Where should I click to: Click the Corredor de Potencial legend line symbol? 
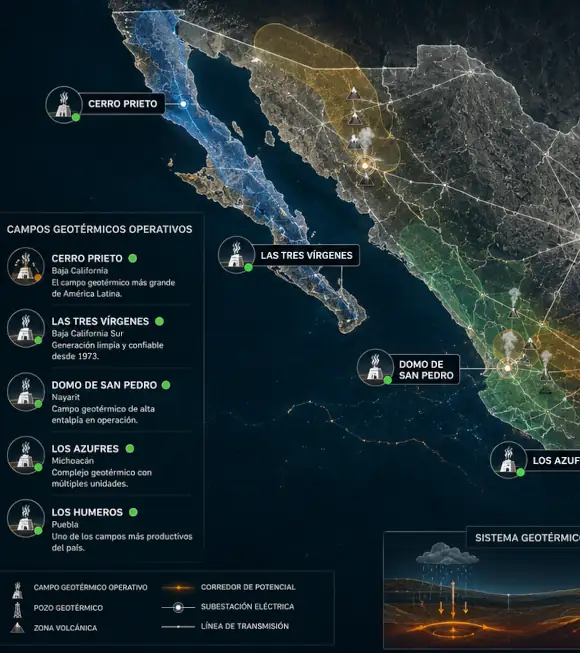(x=178, y=588)
